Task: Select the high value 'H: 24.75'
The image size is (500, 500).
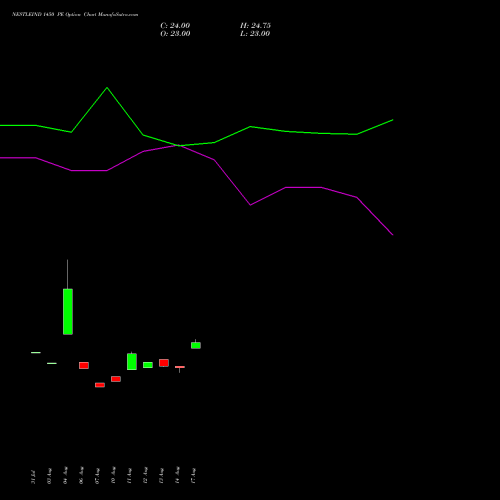Action: click(x=255, y=26)
